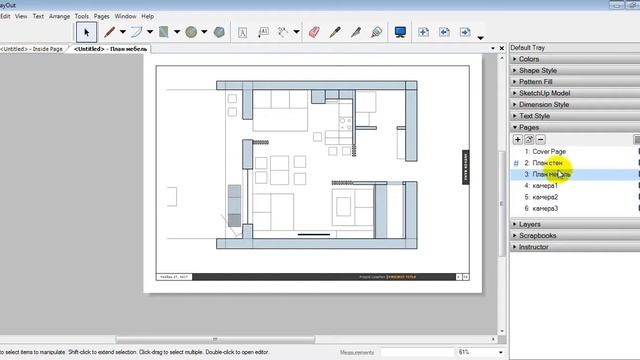This screenshot has height=360, width=640.
Task: Click the Default Tray title bar
Action: 575,48
